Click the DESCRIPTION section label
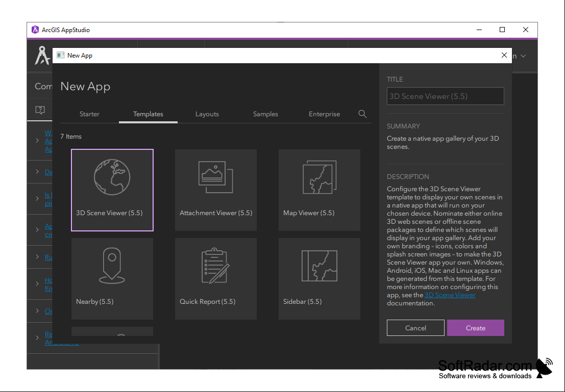The image size is (565, 392). click(x=408, y=177)
